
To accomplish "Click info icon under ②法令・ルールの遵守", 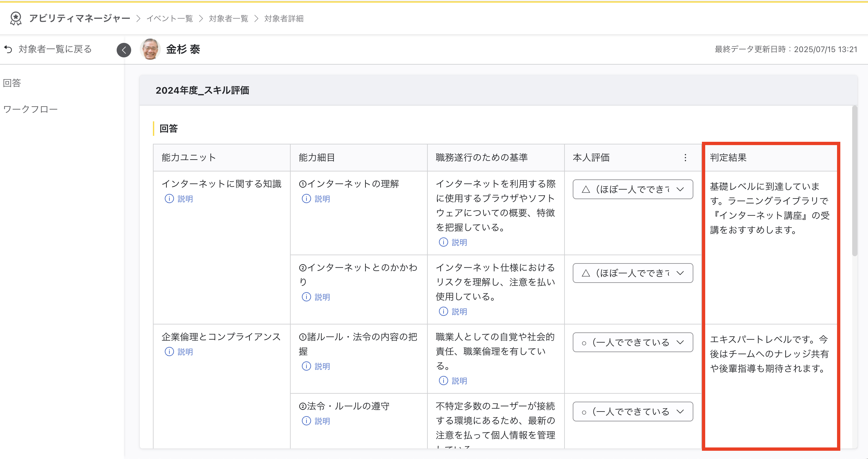I will [x=306, y=420].
